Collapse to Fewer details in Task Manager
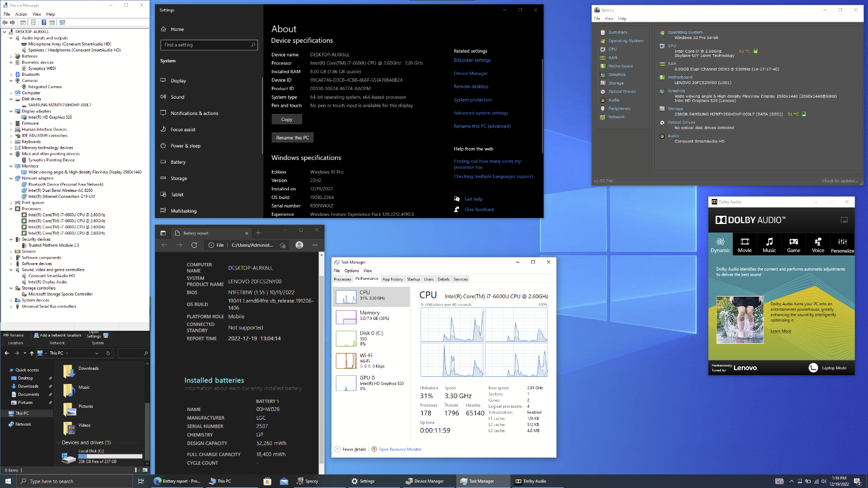Image resolution: width=868 pixels, height=488 pixels. click(x=350, y=449)
